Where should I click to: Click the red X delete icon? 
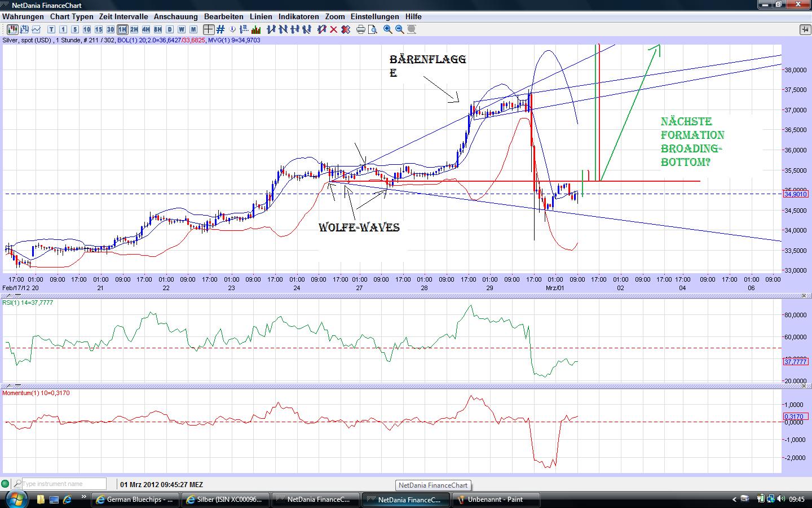click(334, 29)
